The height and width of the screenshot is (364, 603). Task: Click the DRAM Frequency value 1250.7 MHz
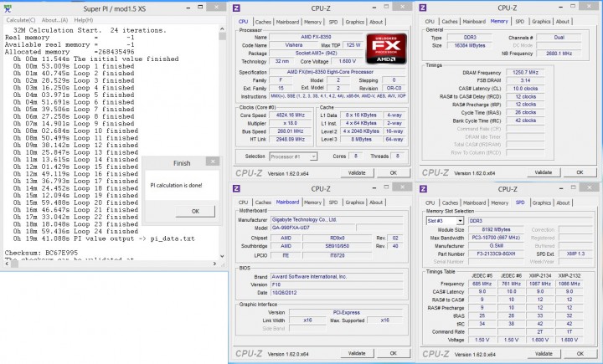525,72
